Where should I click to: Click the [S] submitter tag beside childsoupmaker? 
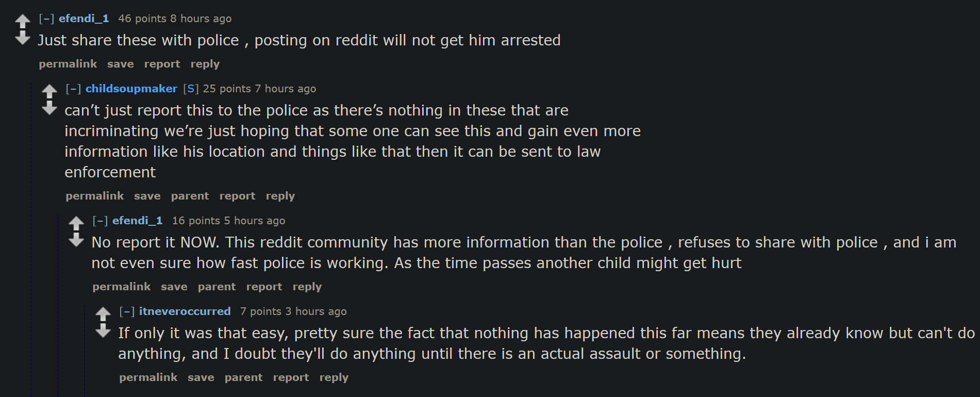point(190,89)
